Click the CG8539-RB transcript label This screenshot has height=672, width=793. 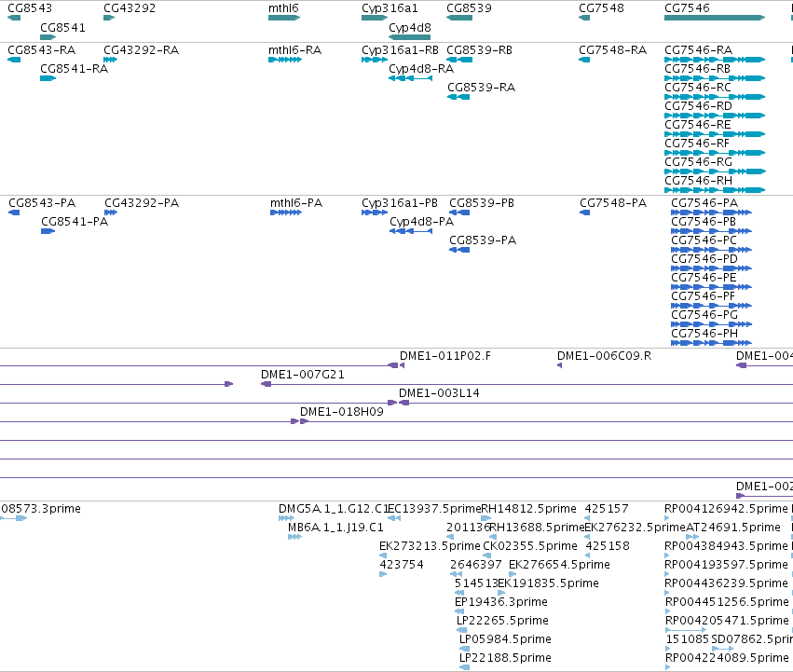(480, 50)
